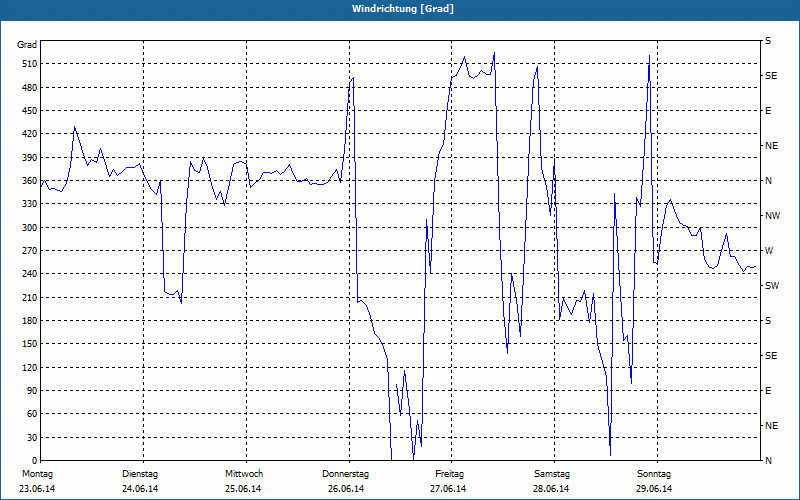Viewport: 800px width, 500px height.
Task: Select the 270 degree axis label
Action: pos(30,251)
